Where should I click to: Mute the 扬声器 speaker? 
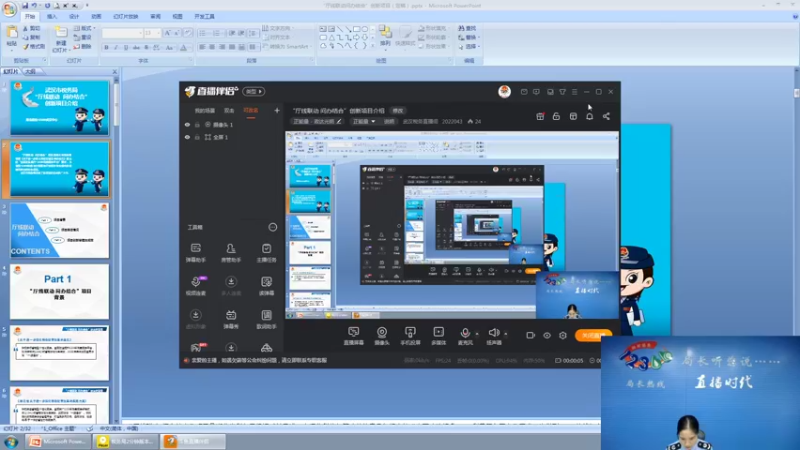click(x=493, y=336)
